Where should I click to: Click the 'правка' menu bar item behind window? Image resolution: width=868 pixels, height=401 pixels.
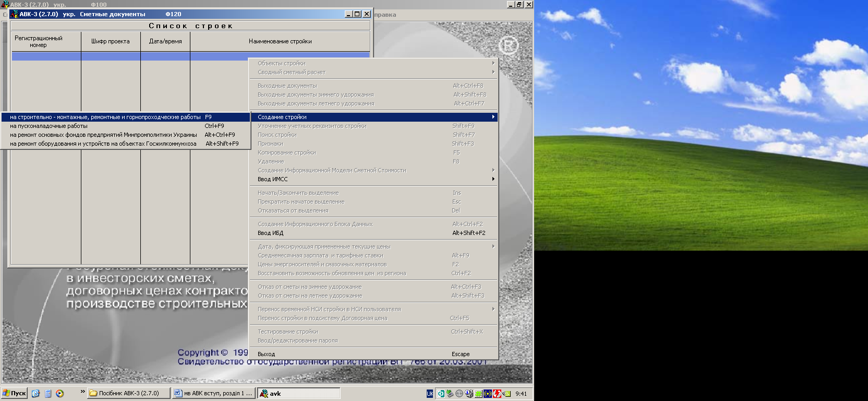(x=385, y=15)
